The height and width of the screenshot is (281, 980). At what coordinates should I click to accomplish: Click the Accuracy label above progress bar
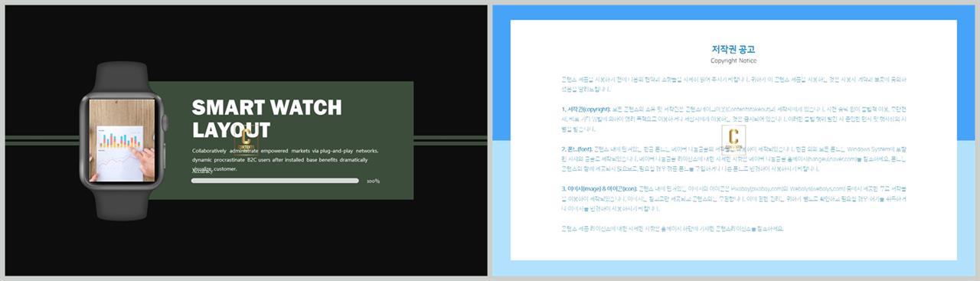point(202,172)
